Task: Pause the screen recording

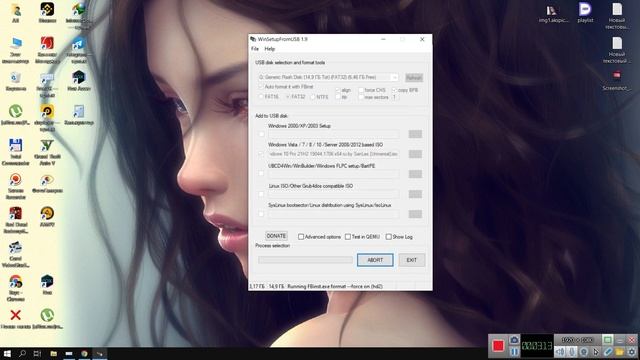Action: tap(514, 351)
